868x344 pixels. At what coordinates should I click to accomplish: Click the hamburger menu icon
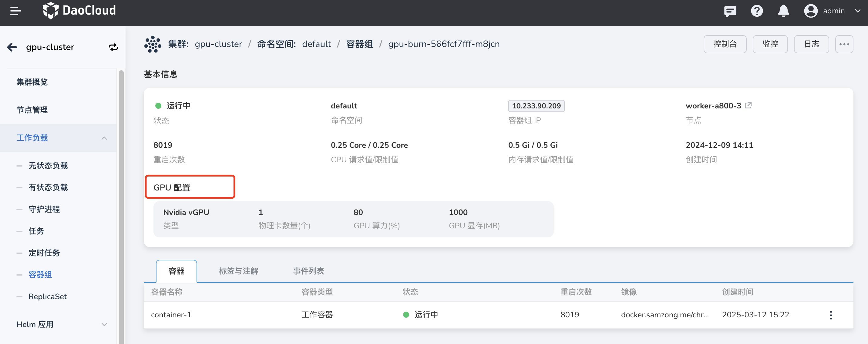point(15,11)
